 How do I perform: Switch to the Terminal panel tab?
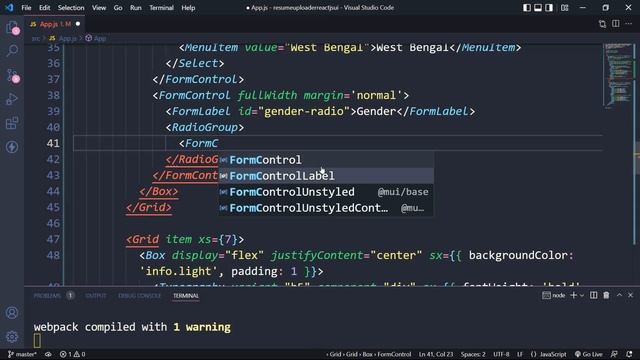point(186,296)
